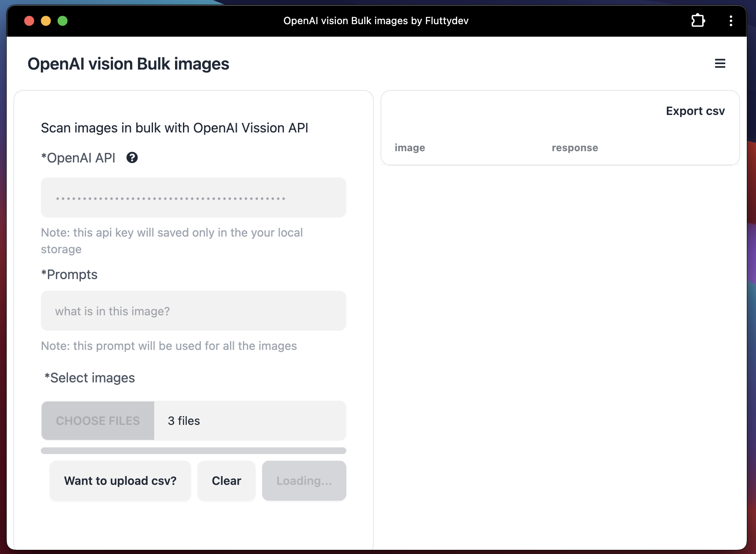This screenshot has width=756, height=554.
Task: Click the Prompts text field
Action: [x=193, y=311]
